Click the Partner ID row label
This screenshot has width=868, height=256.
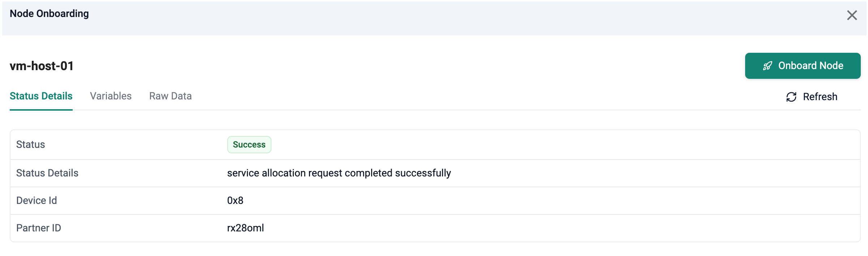click(x=39, y=228)
